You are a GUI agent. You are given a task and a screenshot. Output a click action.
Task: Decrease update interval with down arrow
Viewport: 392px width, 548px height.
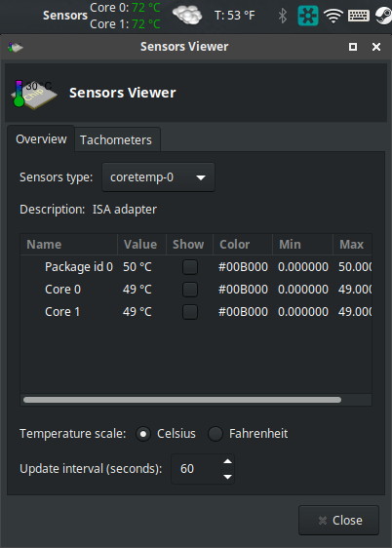click(227, 477)
